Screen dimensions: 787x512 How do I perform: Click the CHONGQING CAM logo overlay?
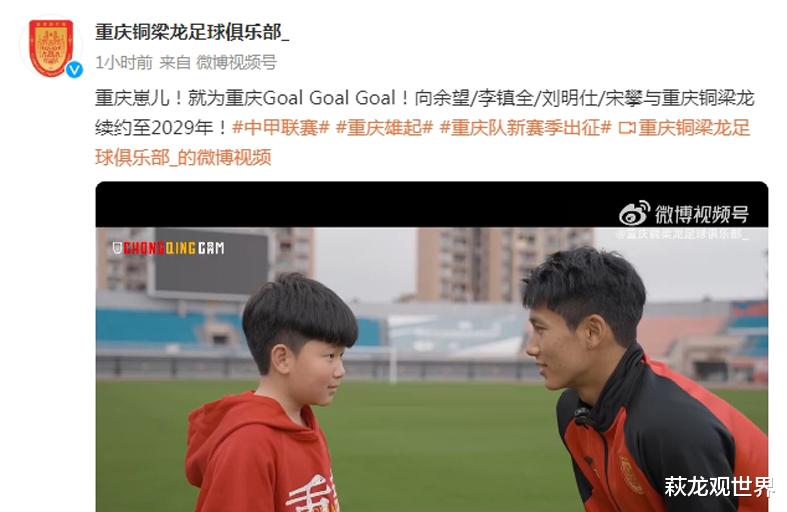pyautogui.click(x=168, y=248)
